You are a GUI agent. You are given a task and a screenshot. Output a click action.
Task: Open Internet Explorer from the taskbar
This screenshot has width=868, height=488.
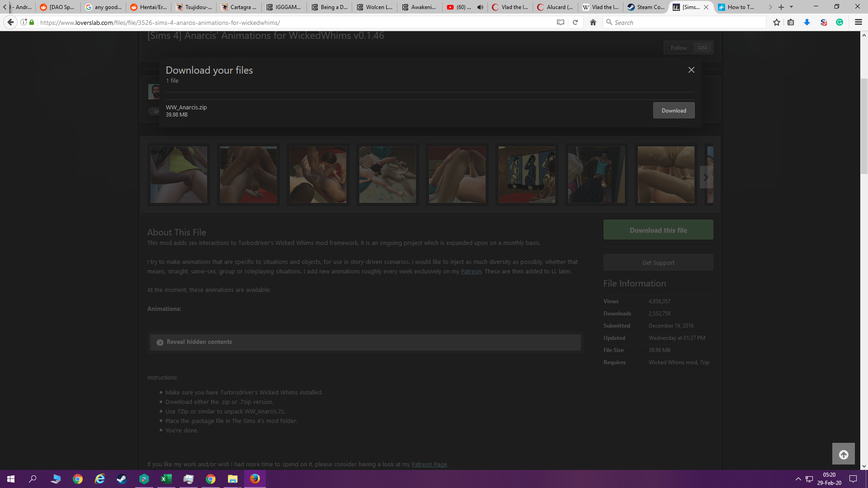pyautogui.click(x=99, y=479)
